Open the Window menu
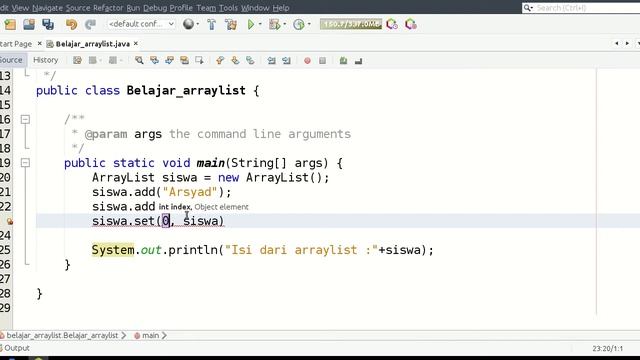The width and height of the screenshot is (640, 360). tap(255, 8)
